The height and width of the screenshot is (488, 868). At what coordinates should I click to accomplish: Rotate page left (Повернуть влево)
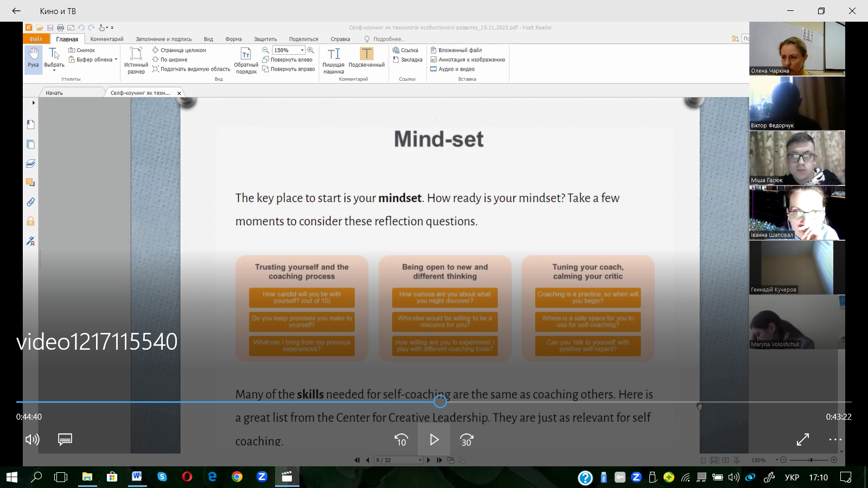pos(287,60)
